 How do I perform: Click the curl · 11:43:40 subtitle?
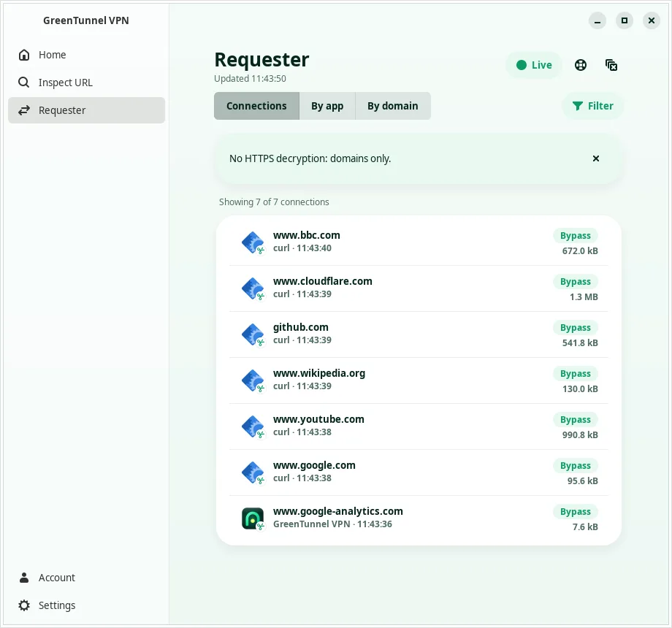pos(302,248)
